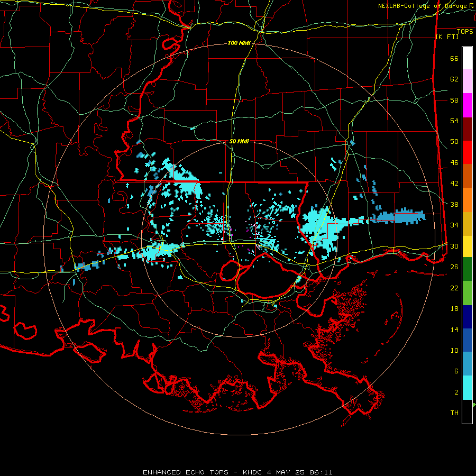Click the legend value "50"
476x476 pixels.
(454, 142)
